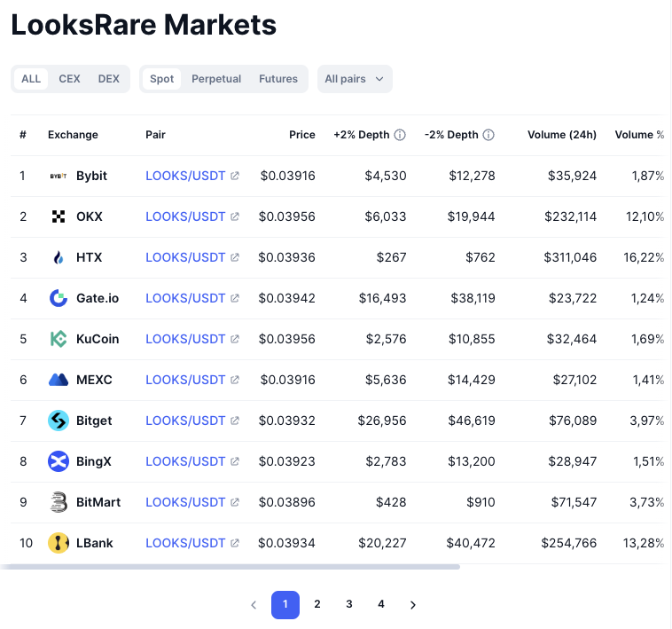Screen dimensions: 672x629
Task: Go to page 3 of markets
Action: (x=349, y=604)
